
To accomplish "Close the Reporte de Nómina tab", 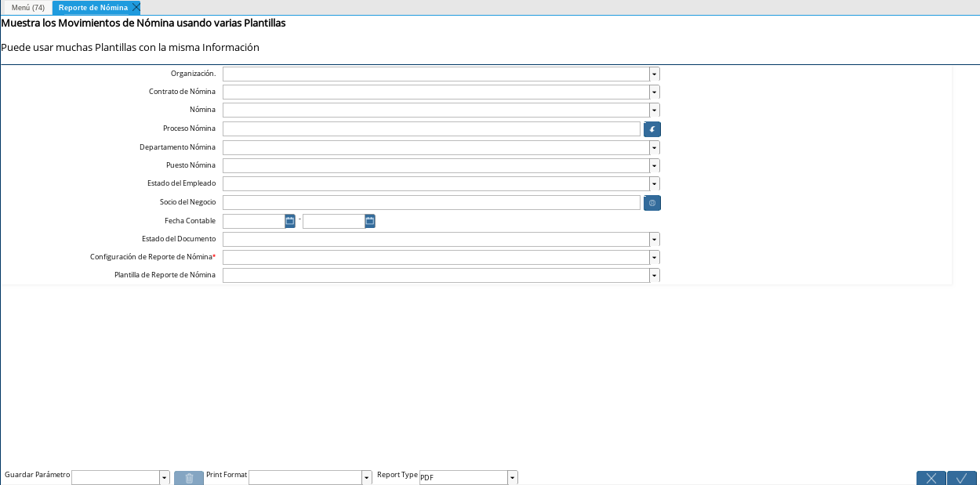I will click(136, 7).
